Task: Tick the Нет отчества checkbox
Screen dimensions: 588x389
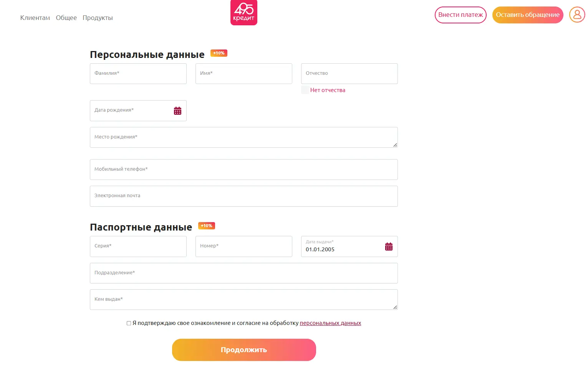Action: point(305,90)
